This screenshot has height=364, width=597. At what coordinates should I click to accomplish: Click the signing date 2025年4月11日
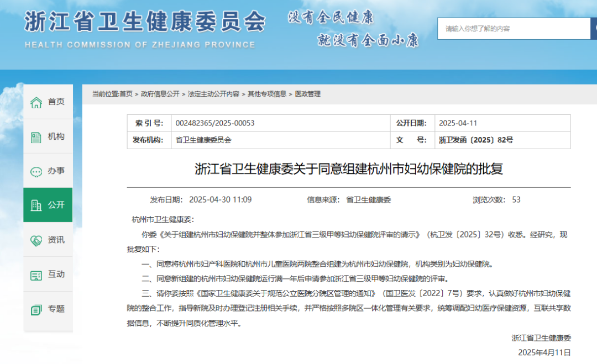tap(544, 352)
